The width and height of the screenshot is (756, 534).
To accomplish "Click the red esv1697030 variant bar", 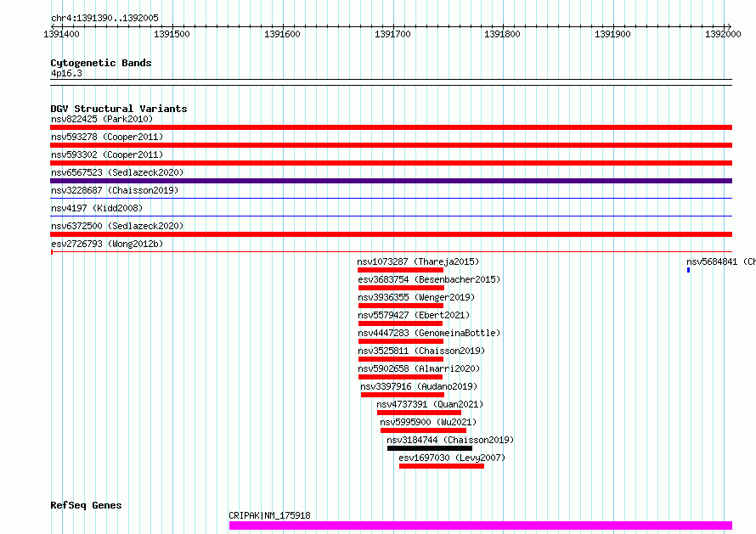I will 442,466.
